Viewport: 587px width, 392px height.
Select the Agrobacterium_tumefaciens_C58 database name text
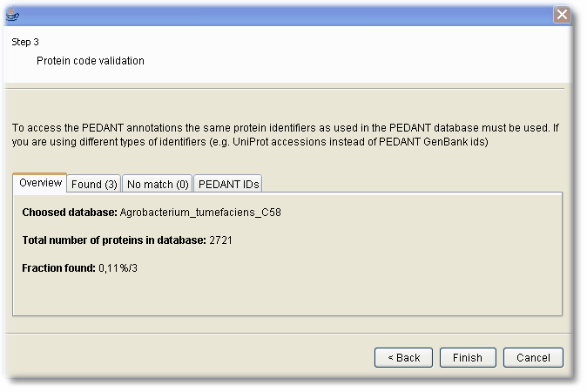(200, 213)
